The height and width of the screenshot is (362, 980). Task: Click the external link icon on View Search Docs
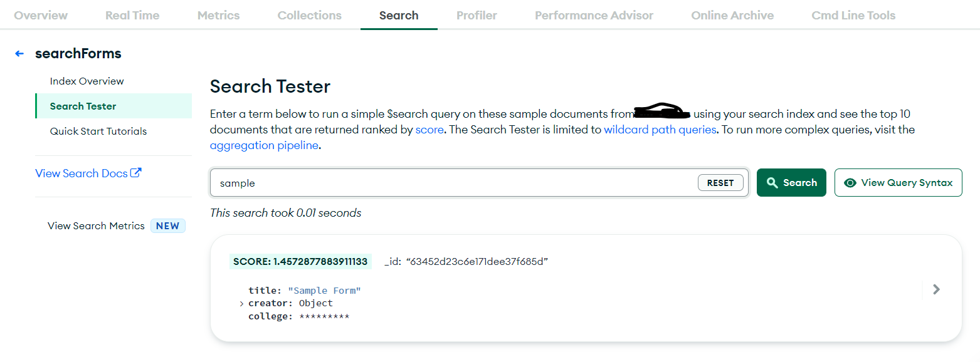136,172
